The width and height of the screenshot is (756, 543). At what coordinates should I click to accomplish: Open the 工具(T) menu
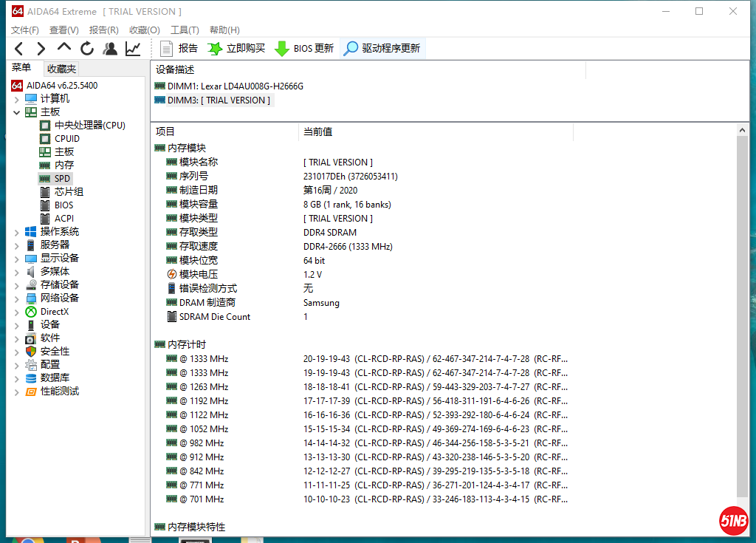click(x=185, y=30)
